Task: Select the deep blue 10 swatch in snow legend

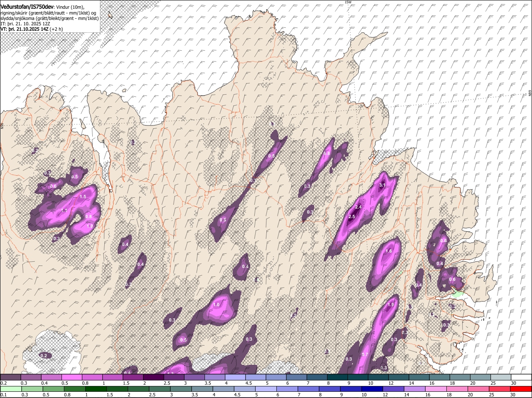Action: coord(372,389)
